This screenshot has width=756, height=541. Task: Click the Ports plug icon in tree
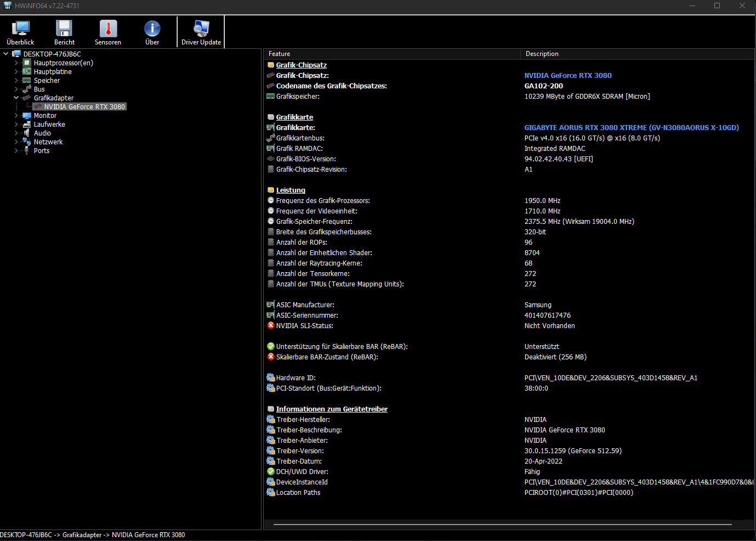(26, 151)
